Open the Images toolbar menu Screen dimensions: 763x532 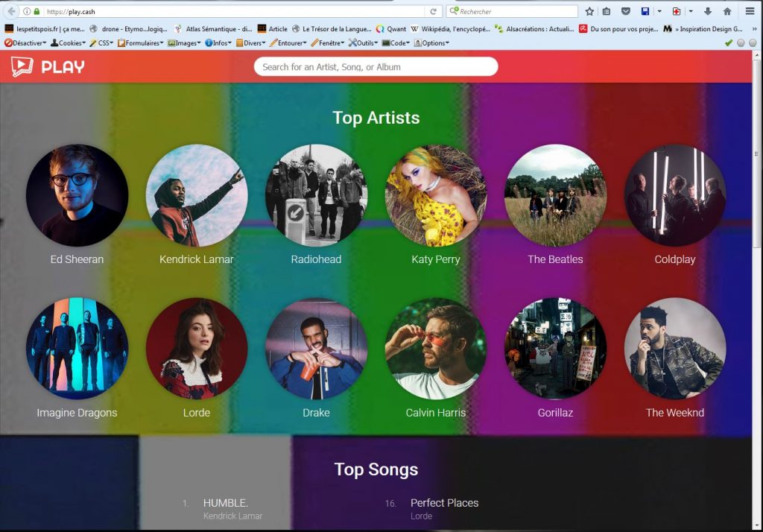pyautogui.click(x=184, y=43)
